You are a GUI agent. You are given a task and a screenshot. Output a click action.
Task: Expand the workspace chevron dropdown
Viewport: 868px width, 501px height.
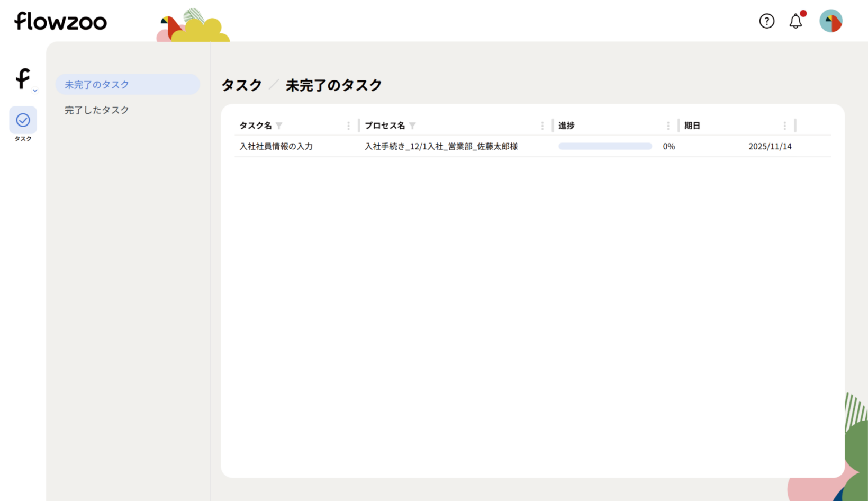(35, 91)
